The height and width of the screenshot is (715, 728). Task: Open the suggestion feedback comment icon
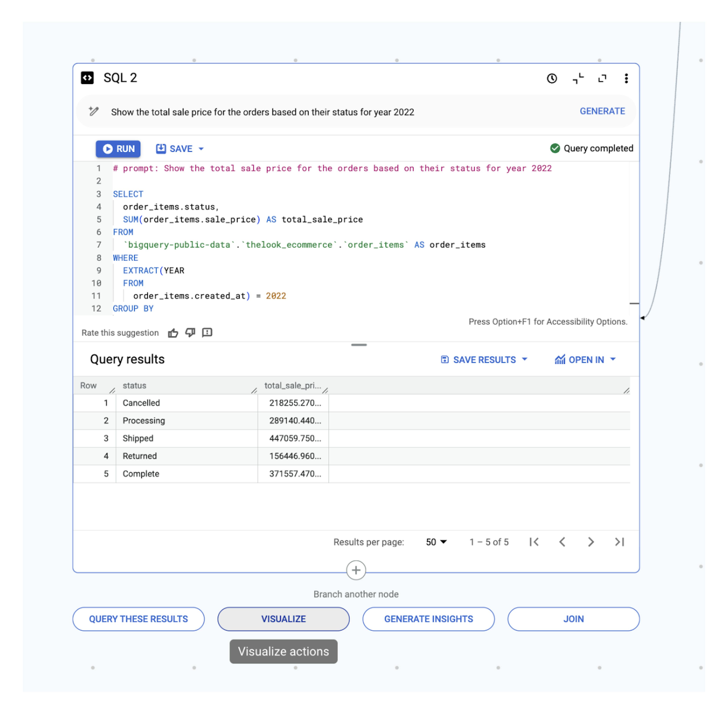pyautogui.click(x=207, y=333)
